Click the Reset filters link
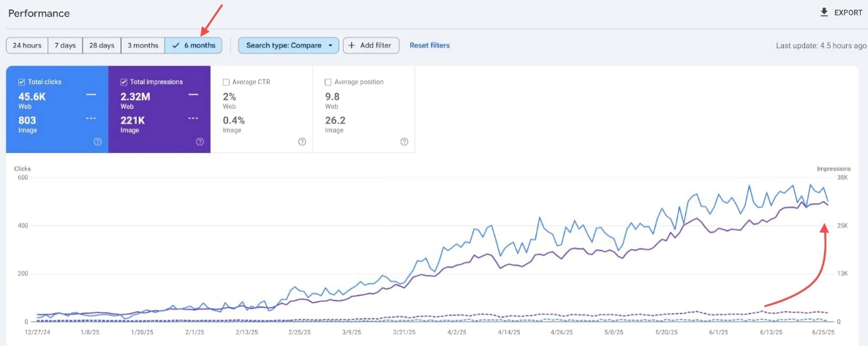The width and height of the screenshot is (868, 346). [429, 45]
